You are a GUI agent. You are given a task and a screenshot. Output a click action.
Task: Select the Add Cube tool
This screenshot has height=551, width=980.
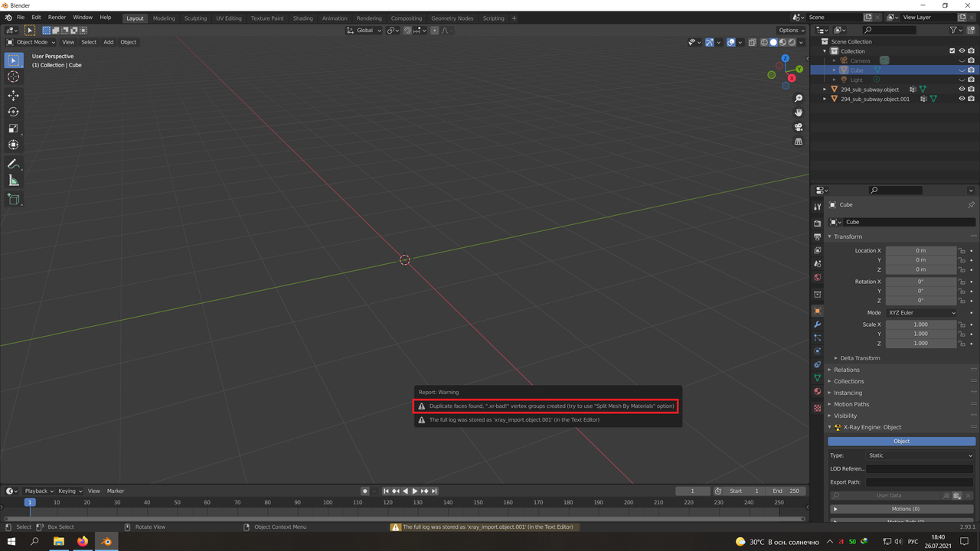13,199
